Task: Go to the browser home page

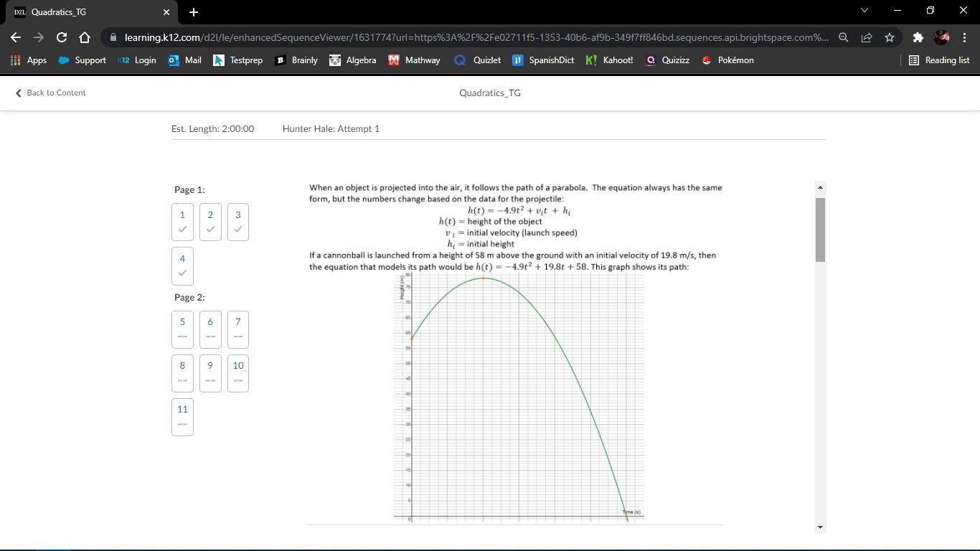Action: click(85, 37)
